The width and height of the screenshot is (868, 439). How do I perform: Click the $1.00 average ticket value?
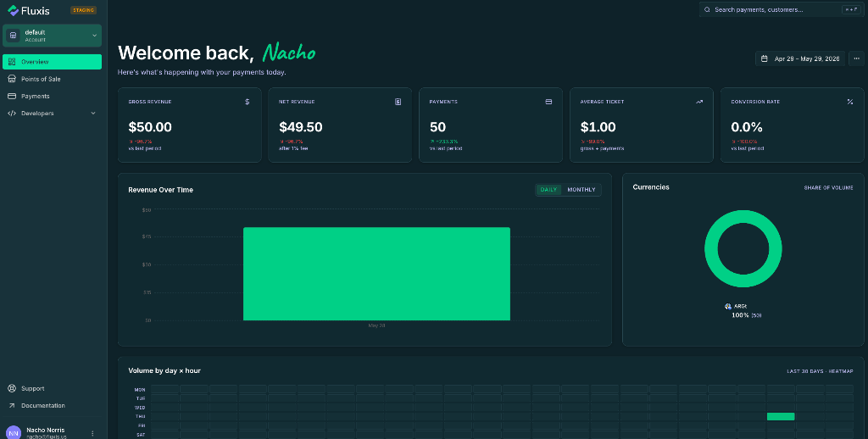click(x=598, y=127)
